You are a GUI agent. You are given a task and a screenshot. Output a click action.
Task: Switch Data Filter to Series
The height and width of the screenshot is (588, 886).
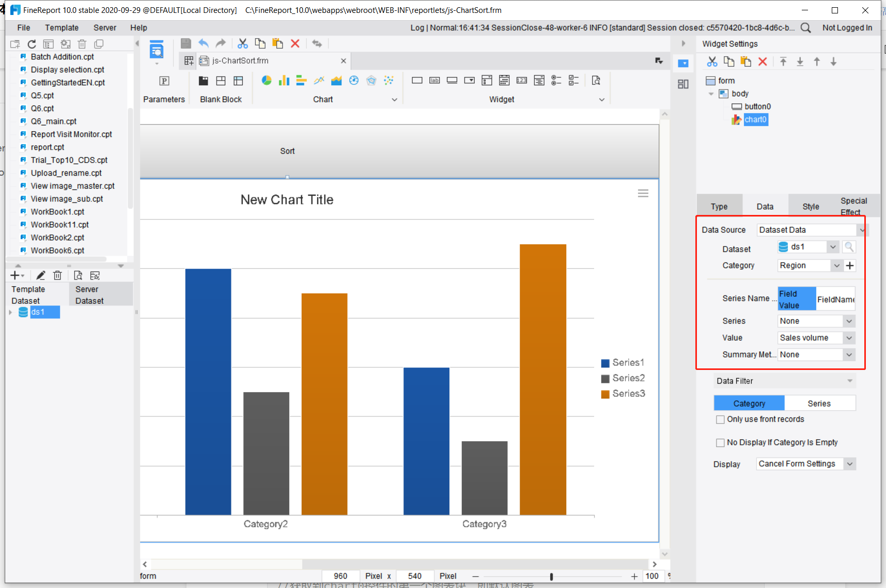point(819,404)
